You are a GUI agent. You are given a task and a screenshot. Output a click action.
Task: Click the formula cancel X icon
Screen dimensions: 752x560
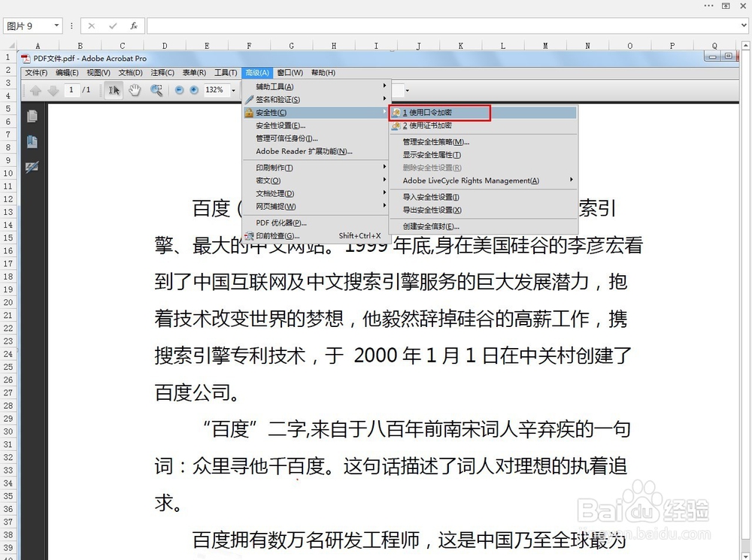coord(91,26)
